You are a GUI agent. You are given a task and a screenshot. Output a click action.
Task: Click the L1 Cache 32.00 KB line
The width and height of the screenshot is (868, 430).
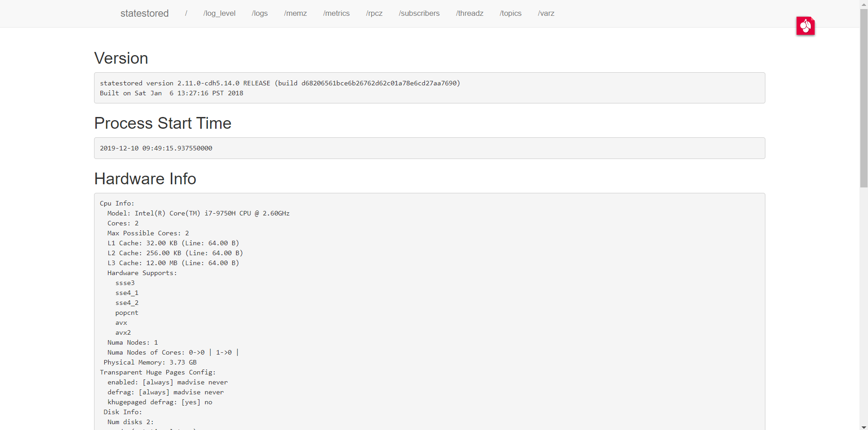point(173,243)
